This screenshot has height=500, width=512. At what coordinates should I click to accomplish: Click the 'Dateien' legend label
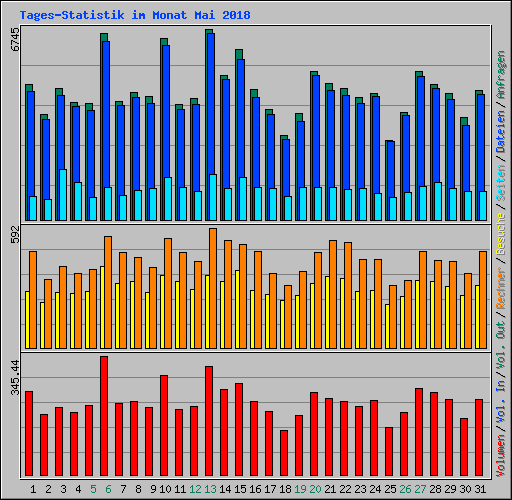pyautogui.click(x=501, y=132)
